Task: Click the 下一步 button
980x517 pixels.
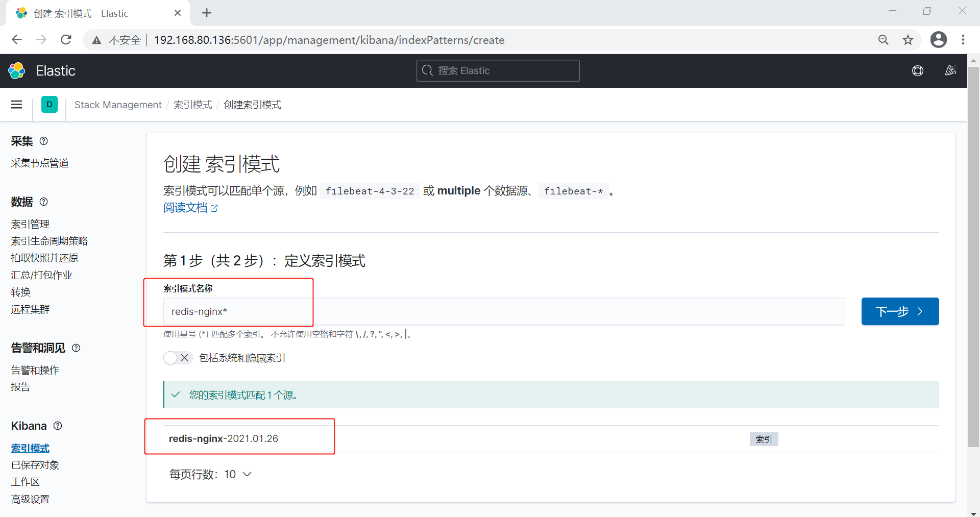Action: pos(900,311)
